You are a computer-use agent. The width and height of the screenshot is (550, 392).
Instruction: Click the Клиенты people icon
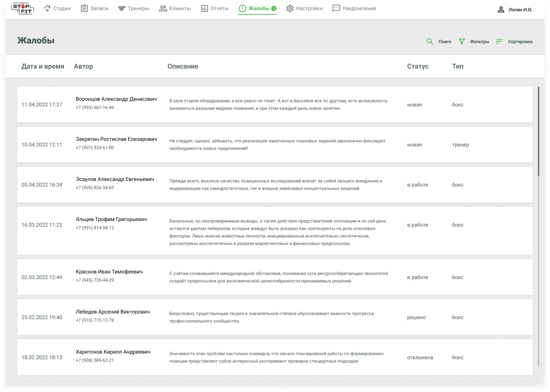pos(163,8)
